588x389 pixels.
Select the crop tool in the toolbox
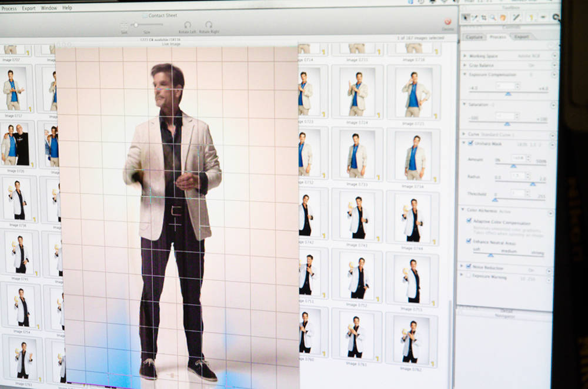[x=484, y=17]
